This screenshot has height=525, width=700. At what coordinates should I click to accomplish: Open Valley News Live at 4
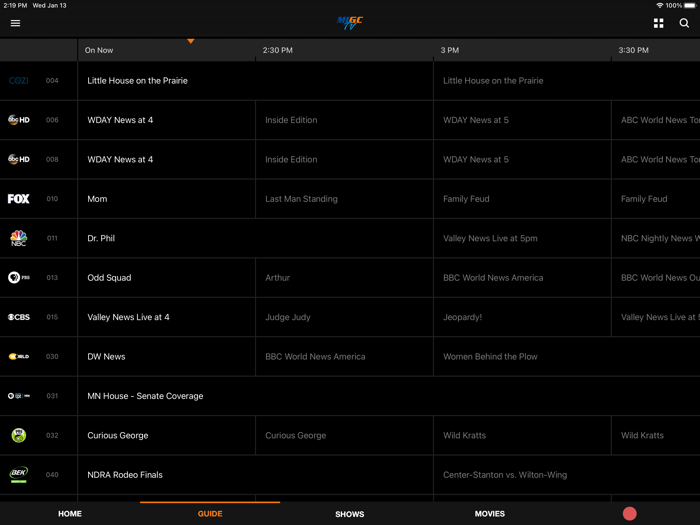[x=167, y=317]
